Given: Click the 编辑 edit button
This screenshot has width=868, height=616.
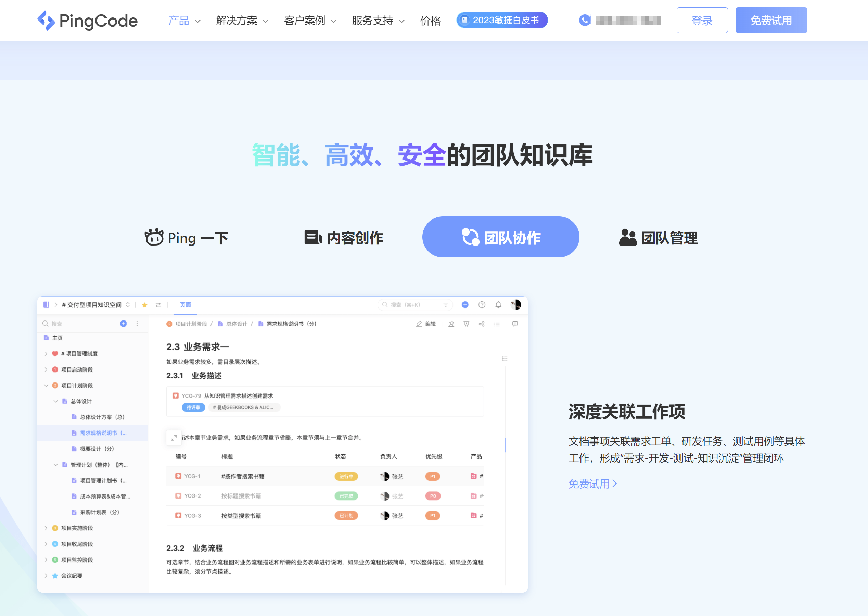Looking at the screenshot, I should (x=426, y=324).
